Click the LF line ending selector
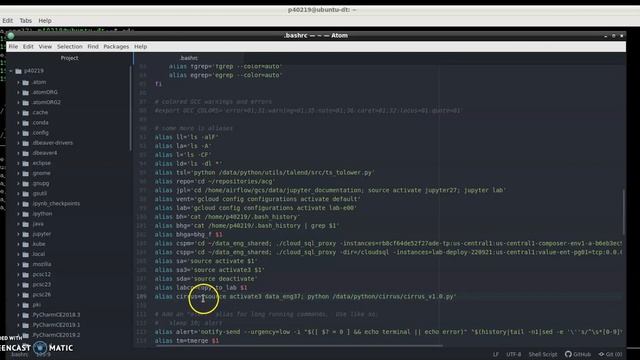The image size is (640, 360). pyautogui.click(x=496, y=354)
